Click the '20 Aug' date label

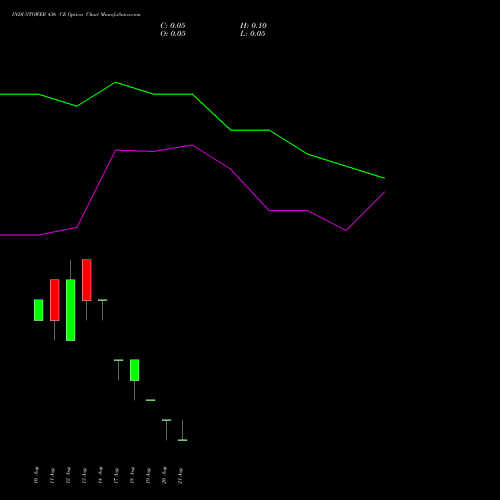[164, 475]
